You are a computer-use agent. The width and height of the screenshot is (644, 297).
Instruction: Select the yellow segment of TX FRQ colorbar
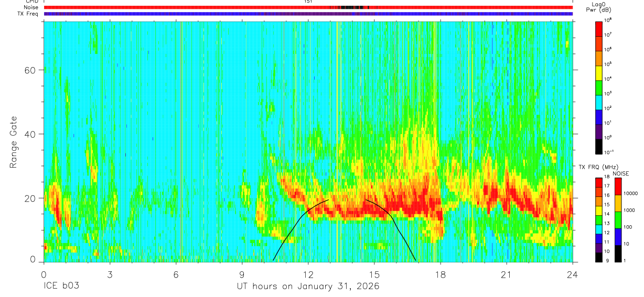pyautogui.click(x=599, y=210)
